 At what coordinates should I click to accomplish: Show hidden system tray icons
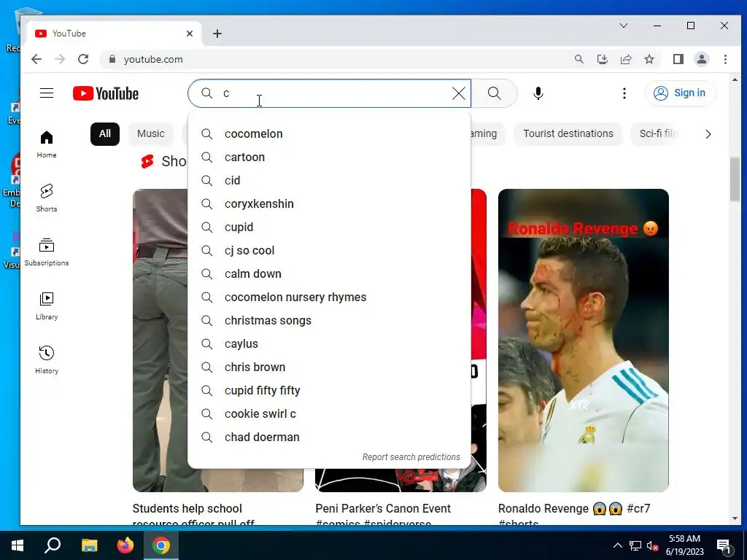pyautogui.click(x=617, y=545)
